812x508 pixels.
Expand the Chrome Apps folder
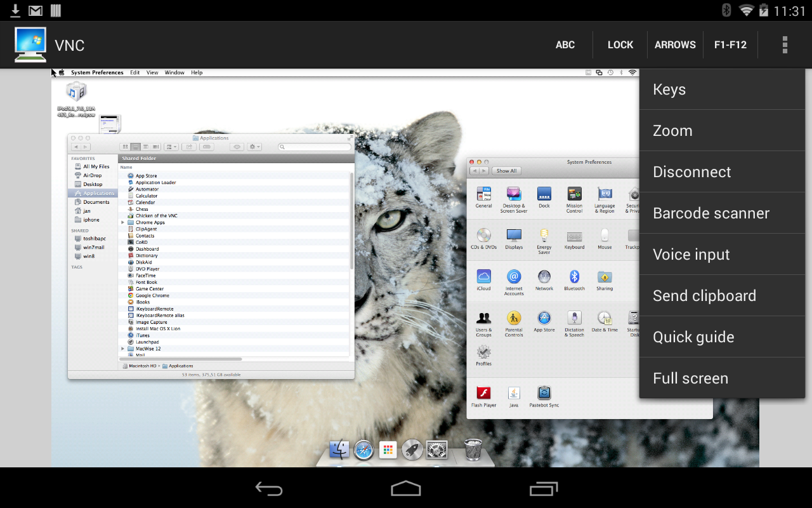pos(123,222)
